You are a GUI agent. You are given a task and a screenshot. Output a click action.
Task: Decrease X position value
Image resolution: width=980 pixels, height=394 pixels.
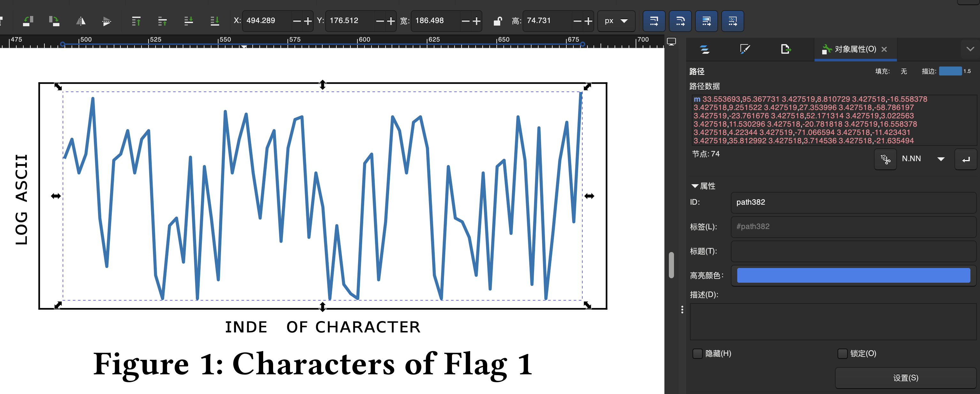tap(297, 21)
